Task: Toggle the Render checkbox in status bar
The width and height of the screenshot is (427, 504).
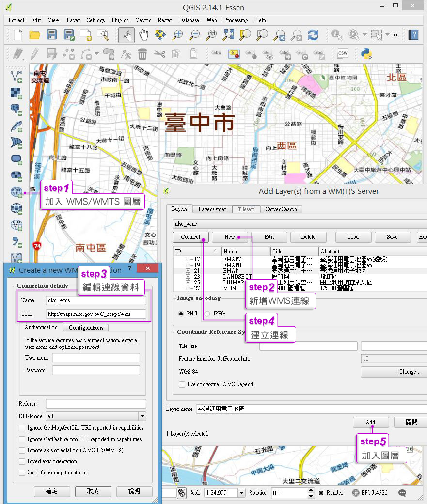Action: click(321, 493)
